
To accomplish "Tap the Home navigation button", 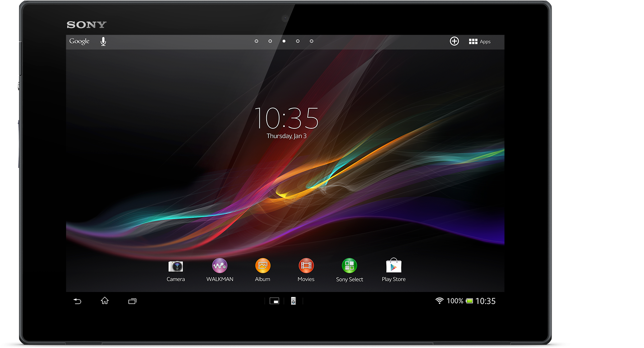I will pyautogui.click(x=105, y=301).
